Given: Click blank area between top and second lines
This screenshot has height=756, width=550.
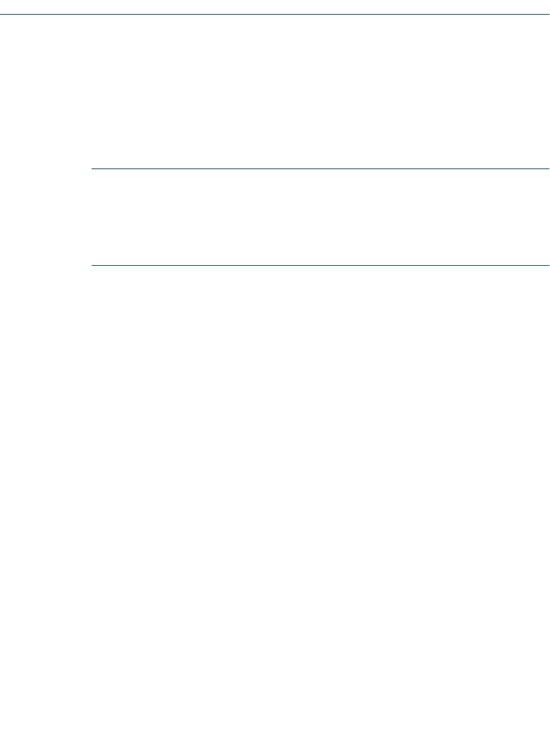Looking at the screenshot, I should 275,92.
